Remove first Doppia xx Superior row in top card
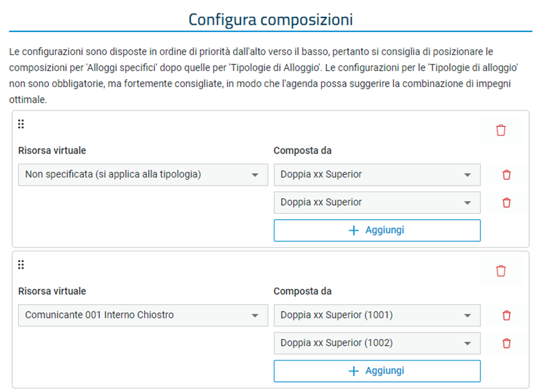Viewport: 540px width, 392px height. [506, 175]
